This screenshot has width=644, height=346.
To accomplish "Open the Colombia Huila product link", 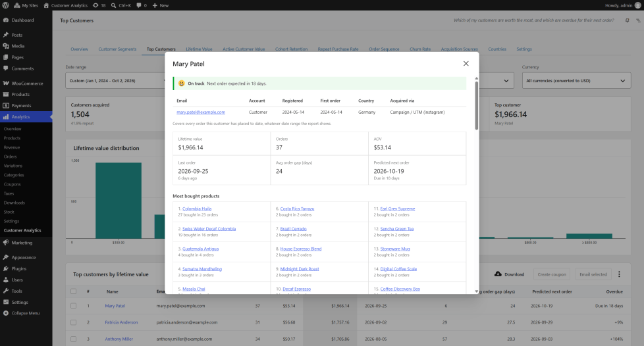I will (197, 209).
